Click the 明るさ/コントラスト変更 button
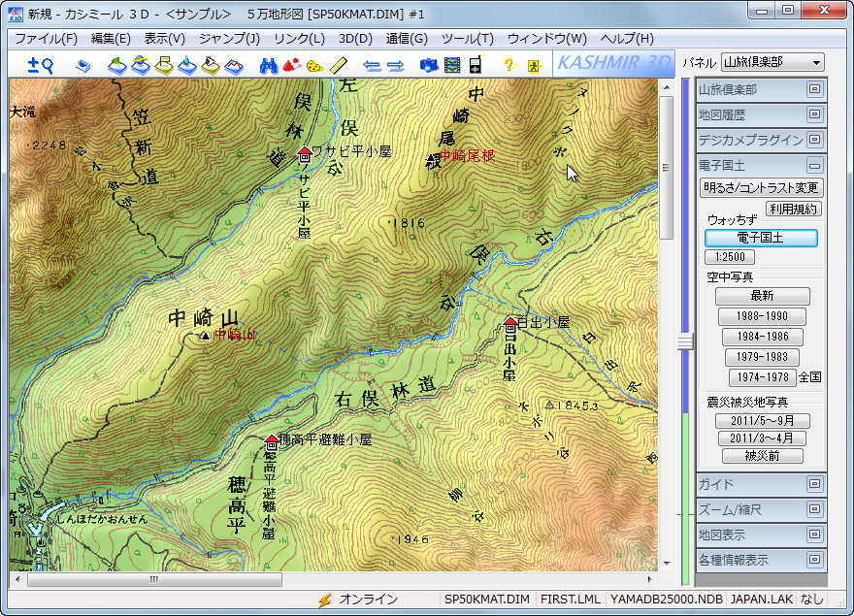 coord(761,188)
